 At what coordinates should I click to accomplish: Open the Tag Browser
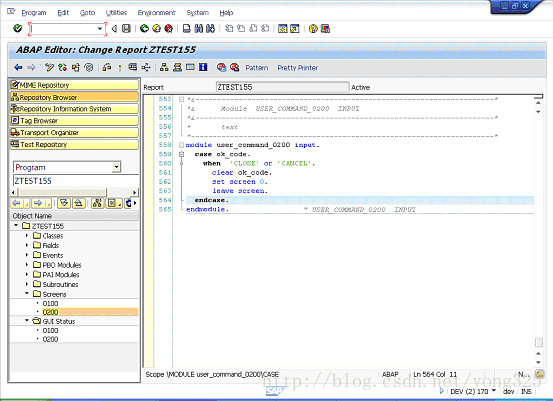74,121
